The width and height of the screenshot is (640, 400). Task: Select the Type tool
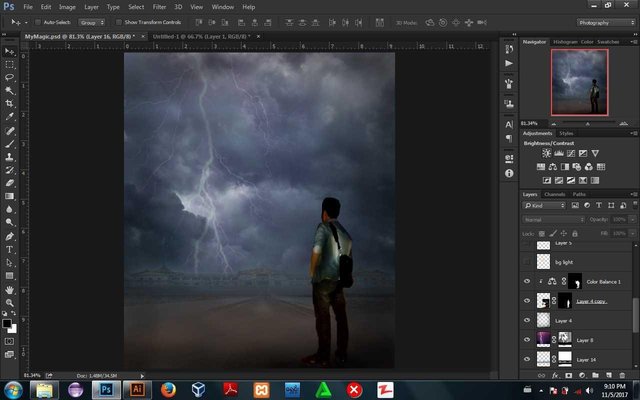10,249
